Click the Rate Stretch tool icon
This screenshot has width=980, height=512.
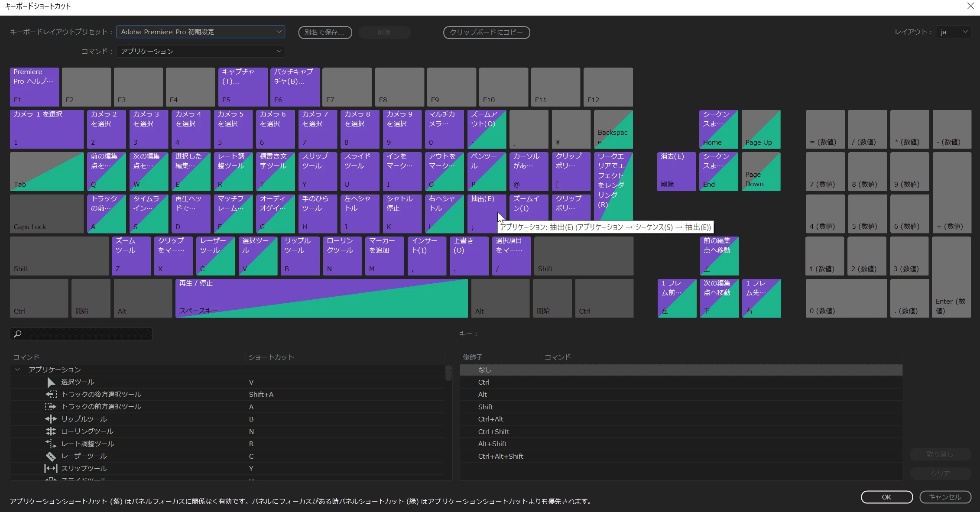point(51,444)
